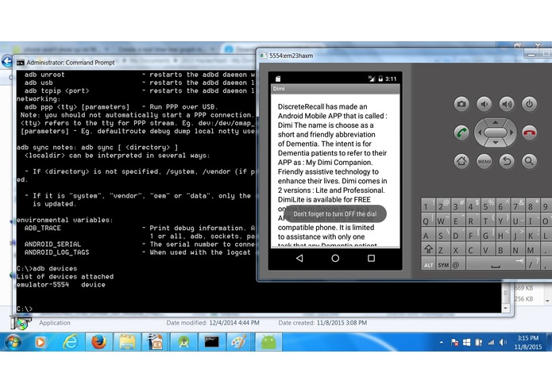Click the shift arrow key on emulator keyboard
Viewport: 552px width, 392px height.
428,250
